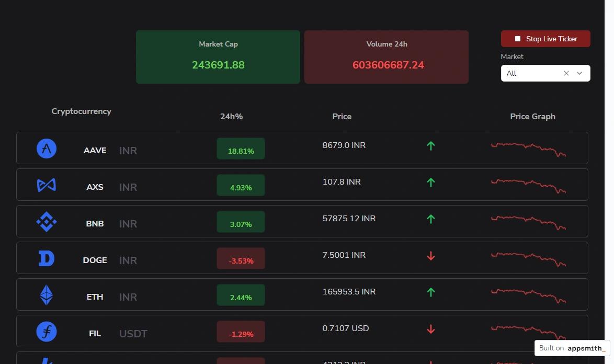Image resolution: width=614 pixels, height=364 pixels.
Task: Click the ETH coin logo
Action: pos(47,295)
